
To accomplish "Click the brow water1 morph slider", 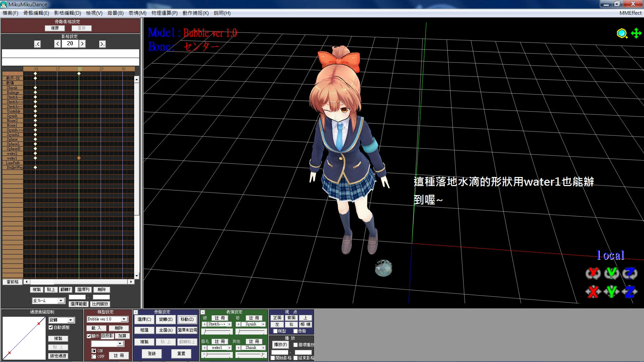I will click(217, 355).
